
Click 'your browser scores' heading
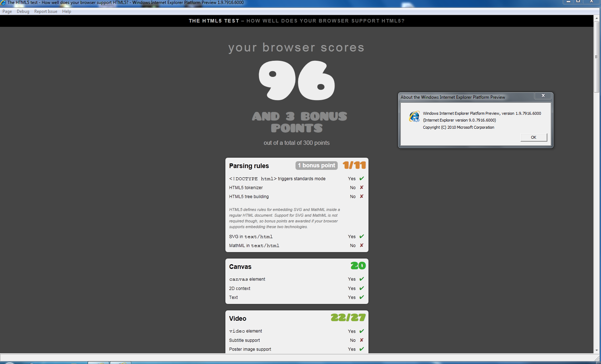297,48
